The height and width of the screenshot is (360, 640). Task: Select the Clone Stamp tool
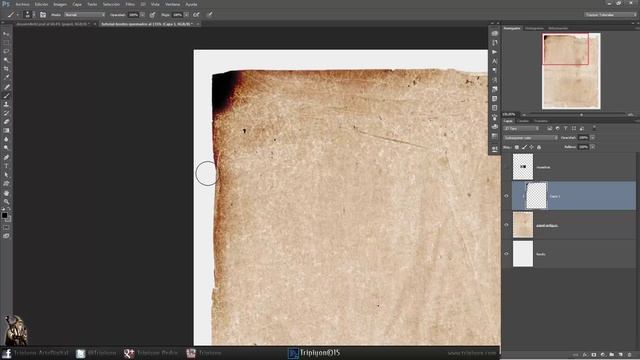coord(6,104)
